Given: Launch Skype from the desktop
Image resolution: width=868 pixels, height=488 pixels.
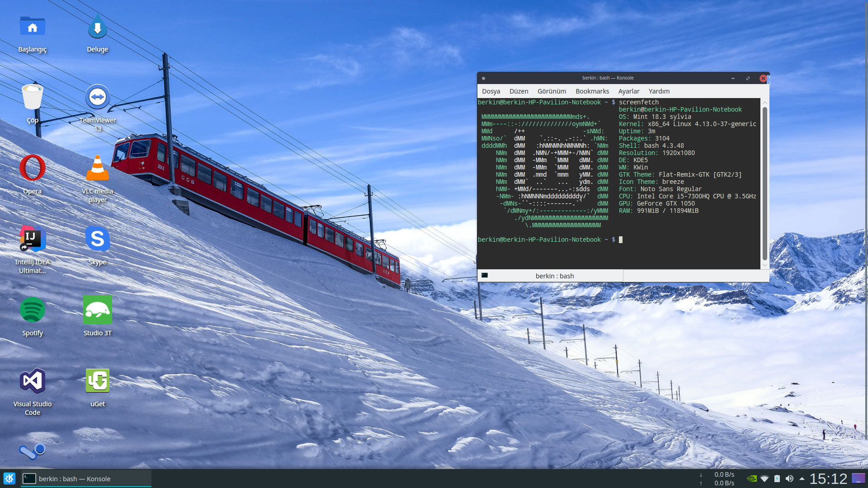Looking at the screenshot, I should coord(97,239).
